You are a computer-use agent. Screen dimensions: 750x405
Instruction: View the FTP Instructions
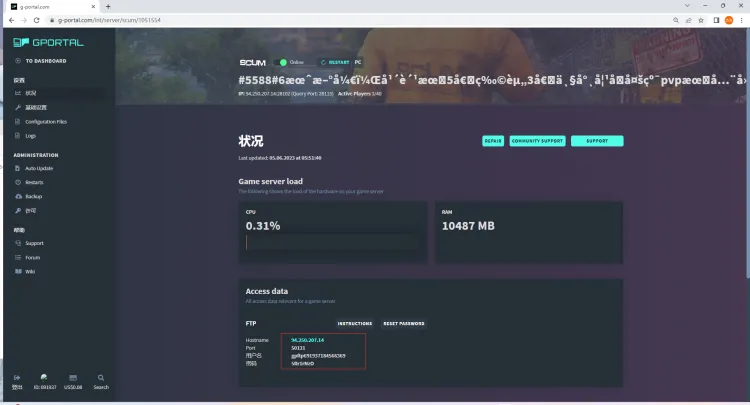[354, 323]
